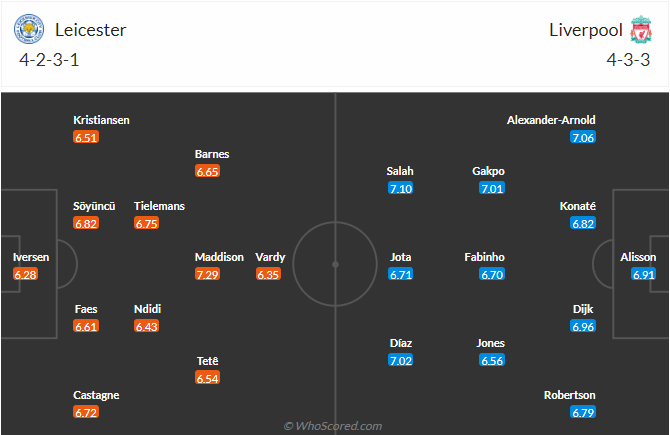This screenshot has height=435, width=670.
Task: Click the WhoScored.com watermark
Action: pyautogui.click(x=333, y=425)
